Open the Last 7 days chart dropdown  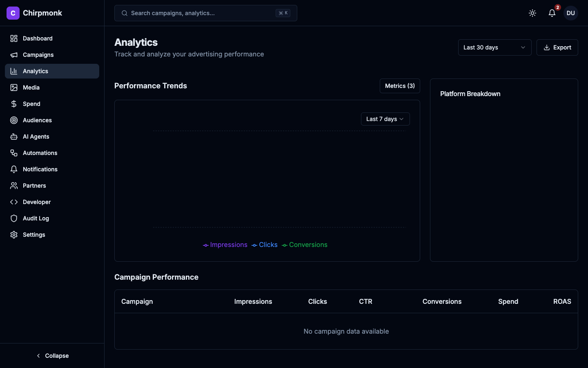tap(385, 119)
